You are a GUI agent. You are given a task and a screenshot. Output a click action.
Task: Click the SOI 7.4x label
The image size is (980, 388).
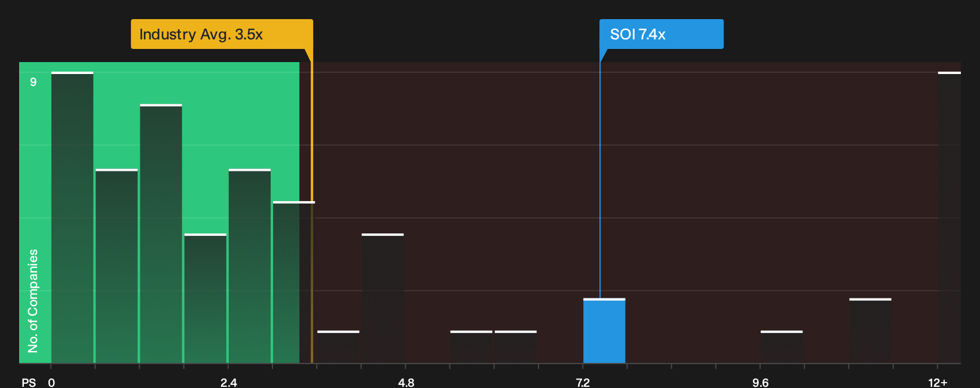(661, 34)
